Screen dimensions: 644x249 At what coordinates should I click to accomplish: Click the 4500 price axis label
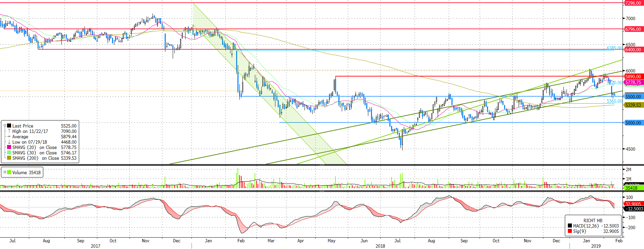pos(630,149)
